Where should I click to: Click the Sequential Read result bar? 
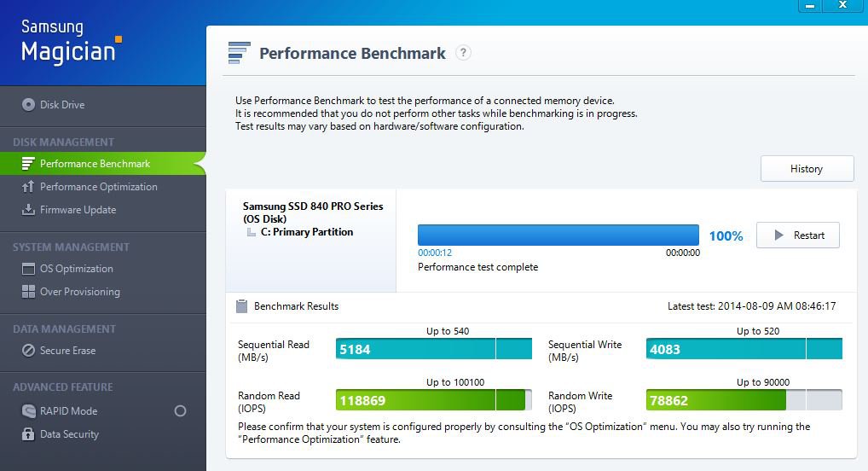433,349
